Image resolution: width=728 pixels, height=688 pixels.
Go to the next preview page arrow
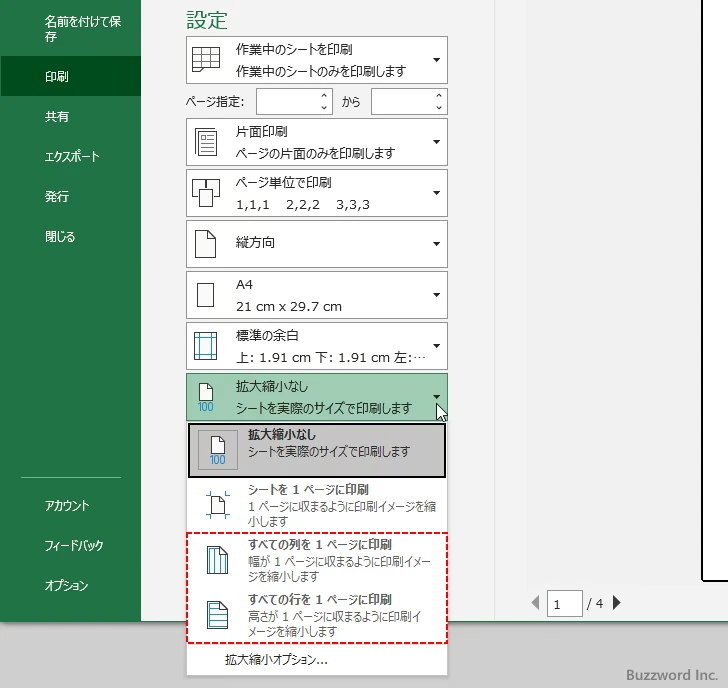point(617,603)
